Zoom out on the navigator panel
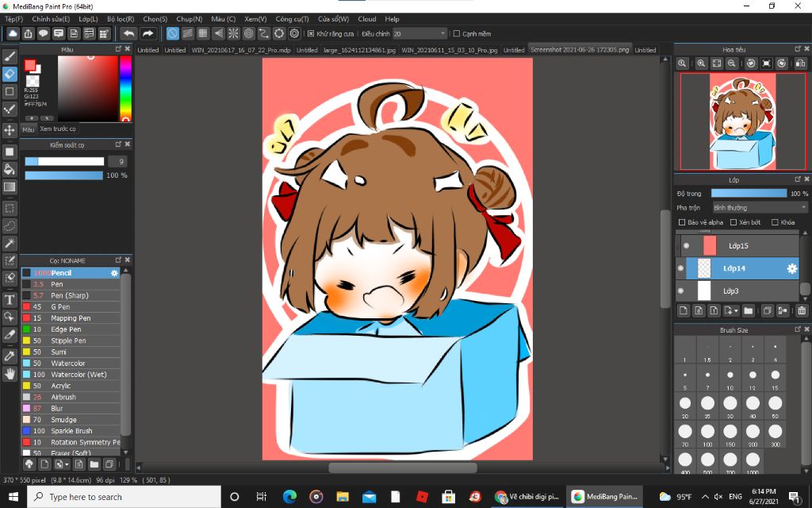Image resolution: width=812 pixels, height=508 pixels. tap(732, 63)
